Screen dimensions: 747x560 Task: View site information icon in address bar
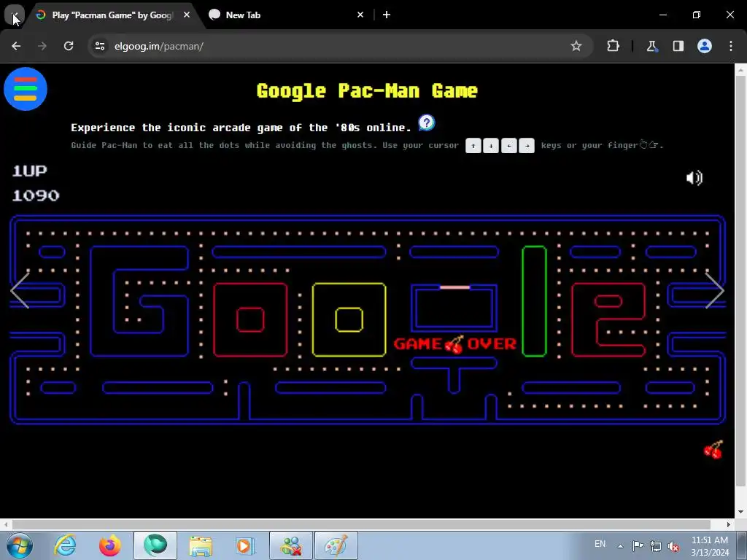[99, 46]
